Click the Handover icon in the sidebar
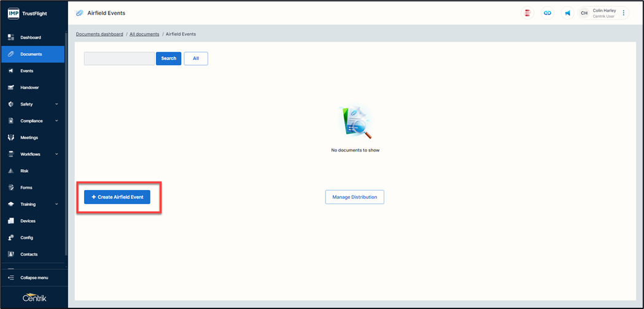Screen dimensions: 644x309 (x=11, y=88)
